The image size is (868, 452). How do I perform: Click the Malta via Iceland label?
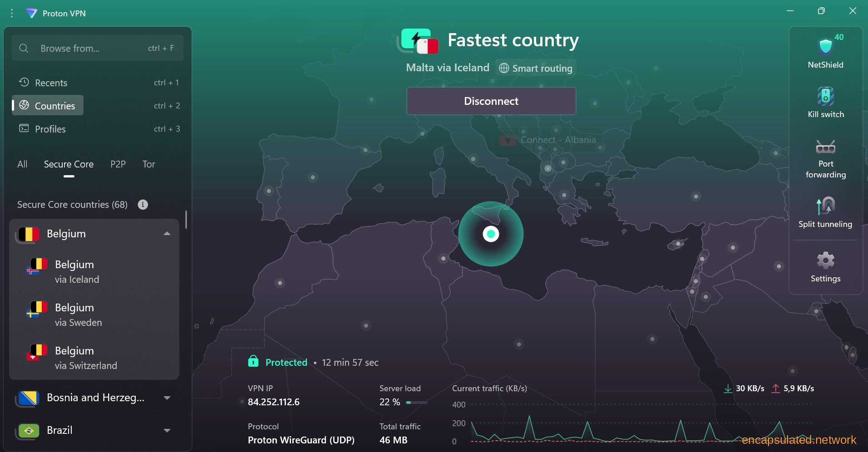(448, 68)
